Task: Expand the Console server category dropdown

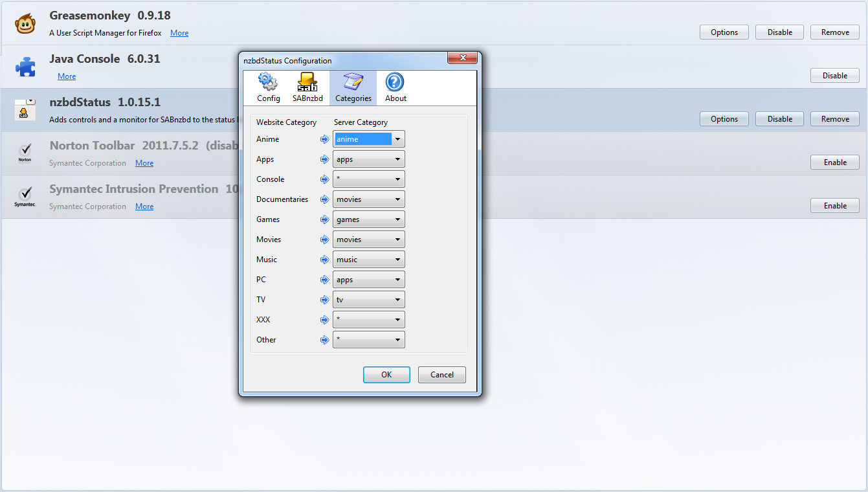Action: [369, 179]
